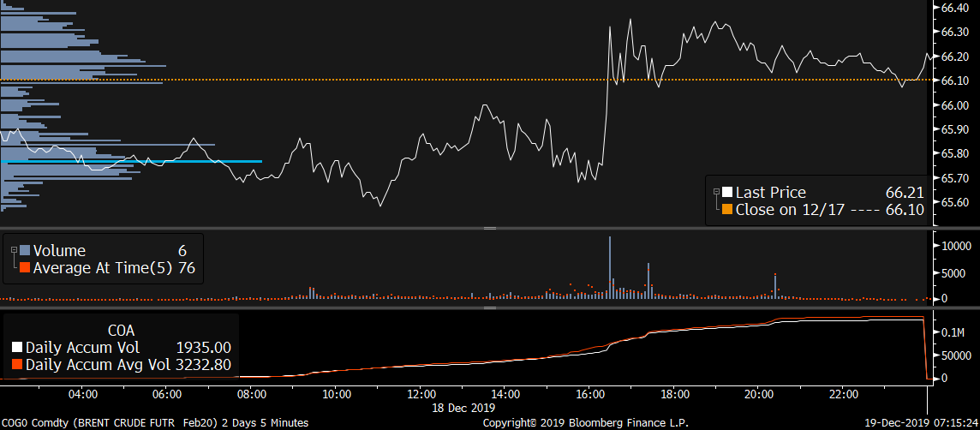The width and height of the screenshot is (980, 430).
Task: Collapse the Volume legend tree box
Action: (14, 248)
